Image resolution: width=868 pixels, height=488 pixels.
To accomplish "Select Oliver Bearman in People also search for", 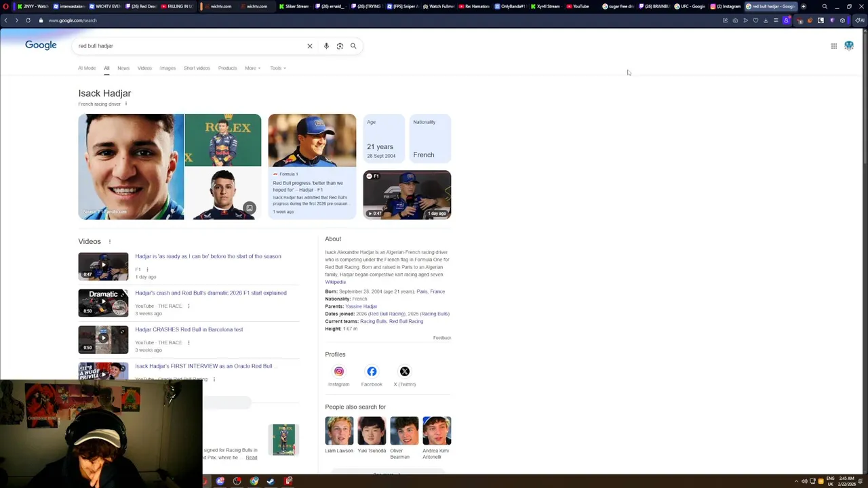I will (x=404, y=438).
